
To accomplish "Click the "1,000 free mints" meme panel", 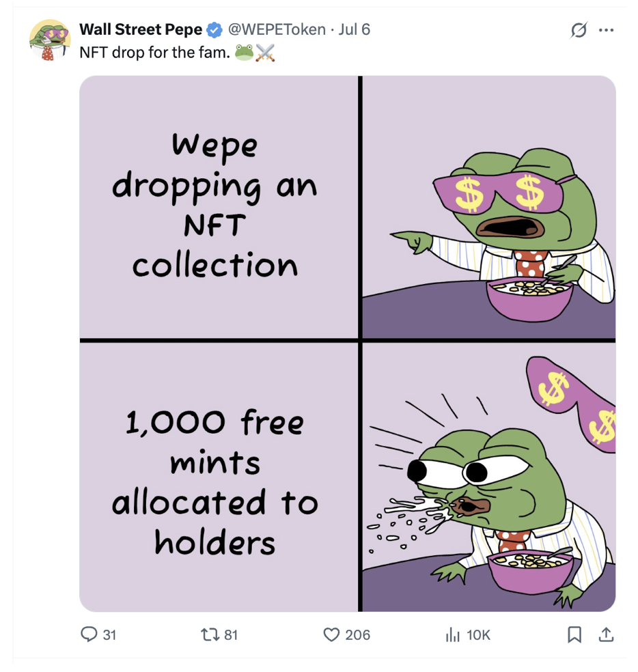I will click(x=219, y=477).
